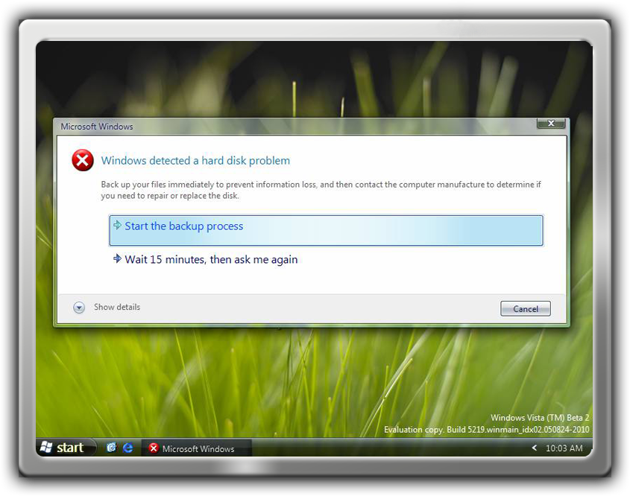
Task: Expand the Show details chevron
Action: coord(79,307)
